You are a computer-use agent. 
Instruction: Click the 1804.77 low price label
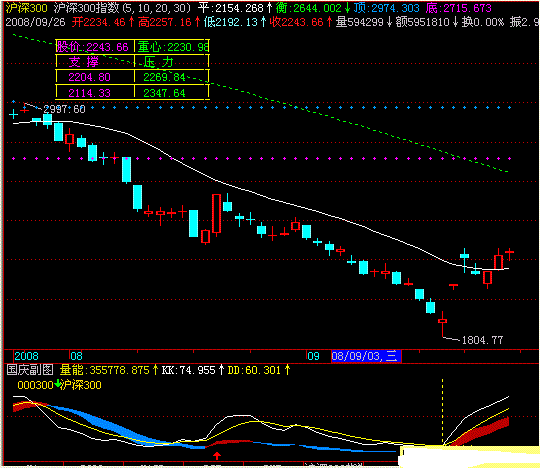(482, 340)
